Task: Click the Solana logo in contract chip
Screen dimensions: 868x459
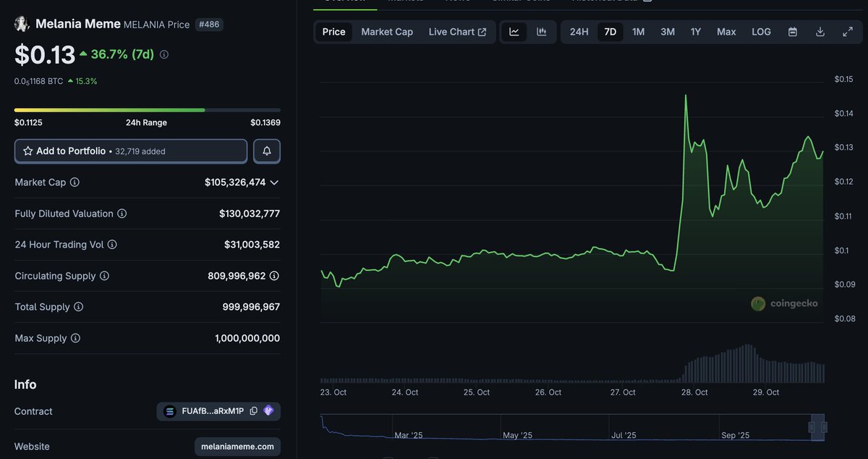Action: click(x=170, y=411)
